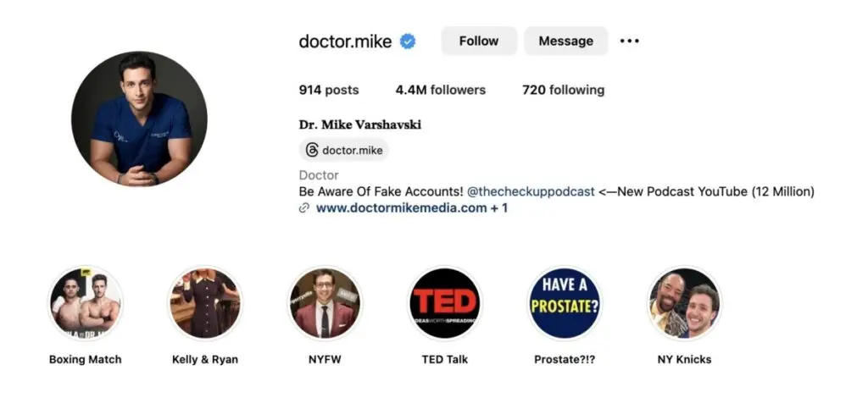Play the TED Talk highlight
The height and width of the screenshot is (409, 868).
click(445, 303)
